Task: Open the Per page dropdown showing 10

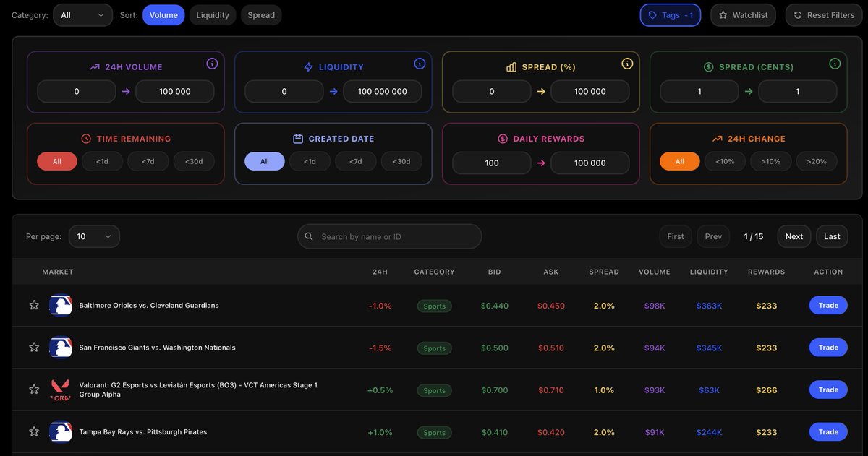Action: pos(94,236)
